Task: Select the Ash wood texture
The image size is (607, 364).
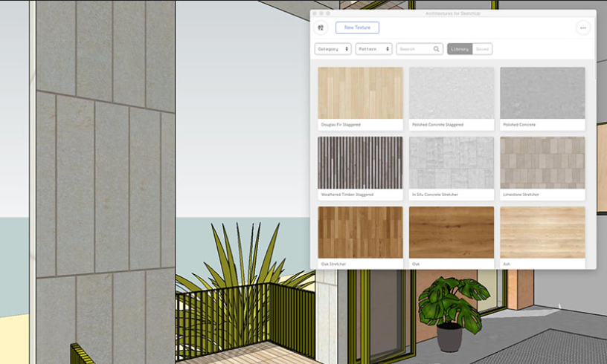Action: 542,232
